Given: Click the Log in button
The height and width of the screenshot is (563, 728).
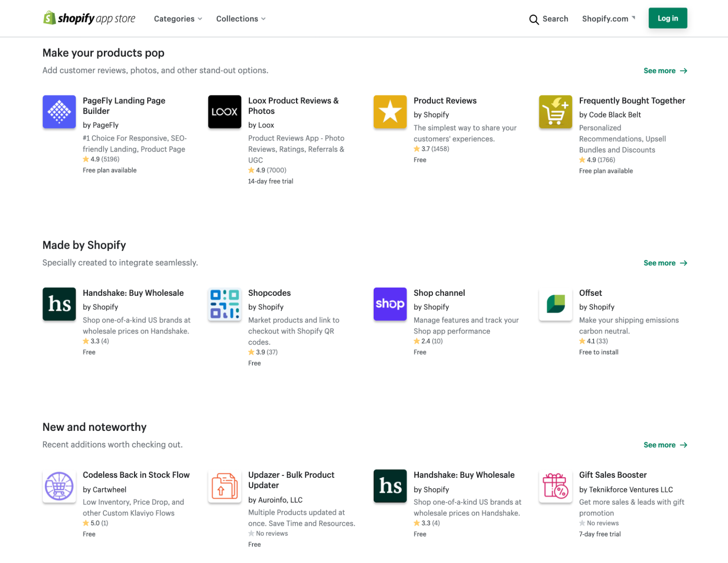Looking at the screenshot, I should click(667, 18).
